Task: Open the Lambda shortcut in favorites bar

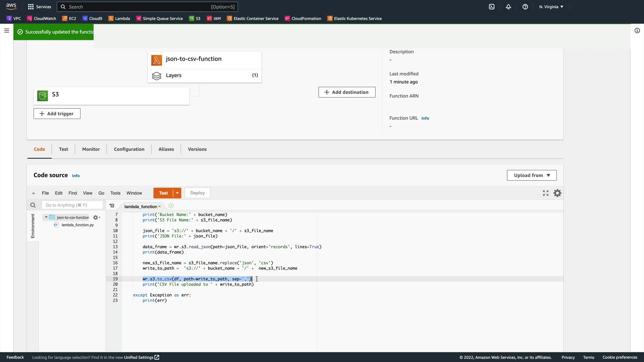Action: (x=119, y=18)
